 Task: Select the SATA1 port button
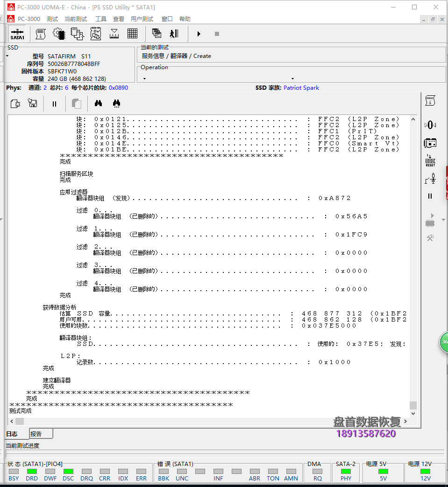click(17, 34)
